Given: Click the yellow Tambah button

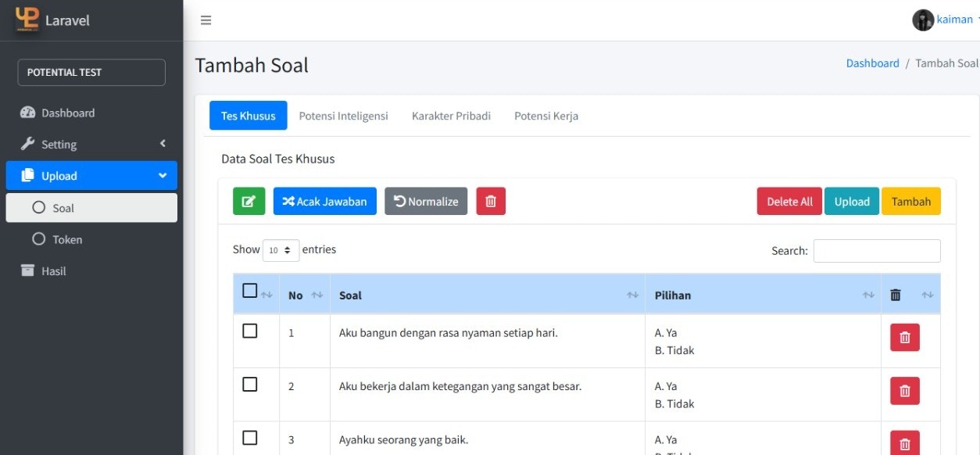Looking at the screenshot, I should 910,201.
